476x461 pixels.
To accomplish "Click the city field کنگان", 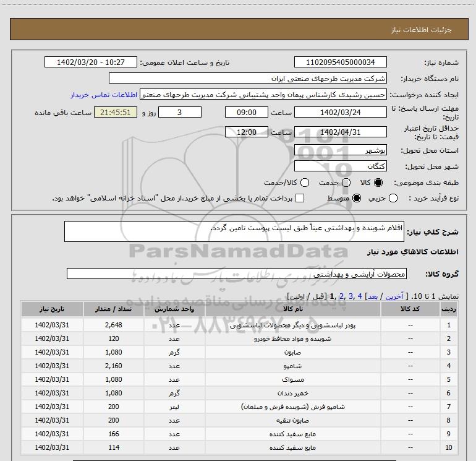I will pos(340,166).
